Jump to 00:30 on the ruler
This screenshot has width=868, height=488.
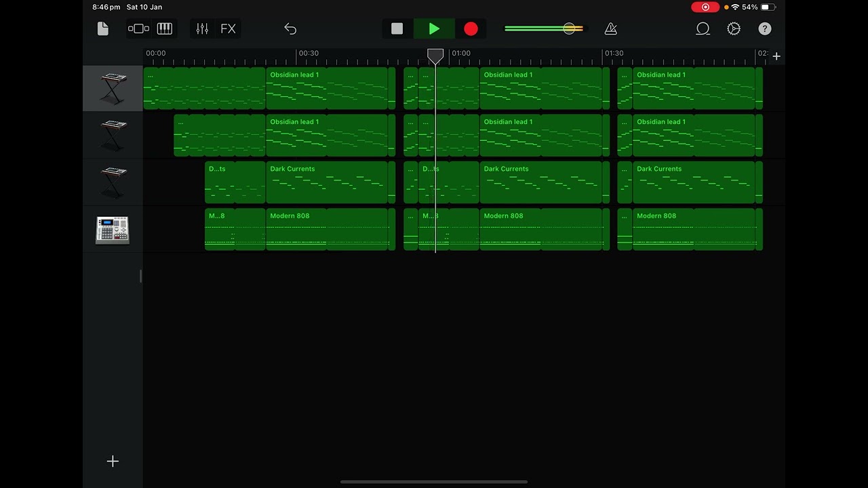tap(309, 53)
